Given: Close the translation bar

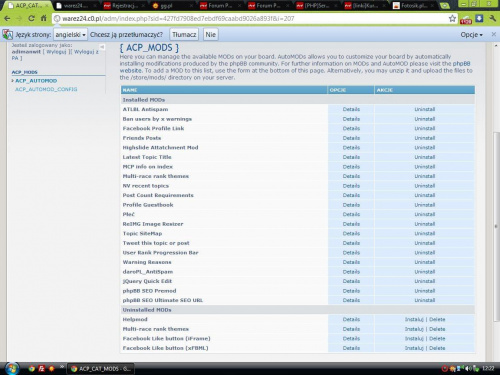Looking at the screenshot, I should tap(494, 34).
